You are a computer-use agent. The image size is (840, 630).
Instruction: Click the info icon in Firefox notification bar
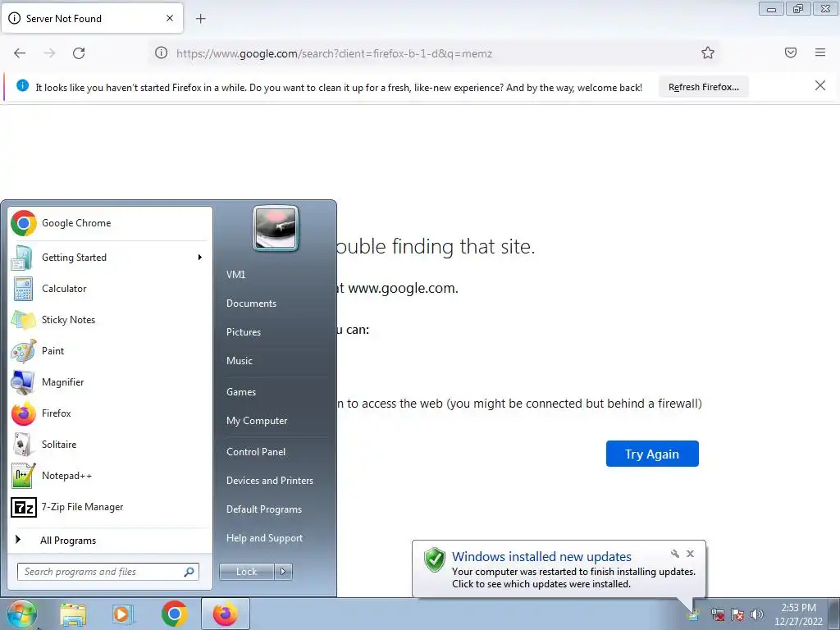coord(22,85)
